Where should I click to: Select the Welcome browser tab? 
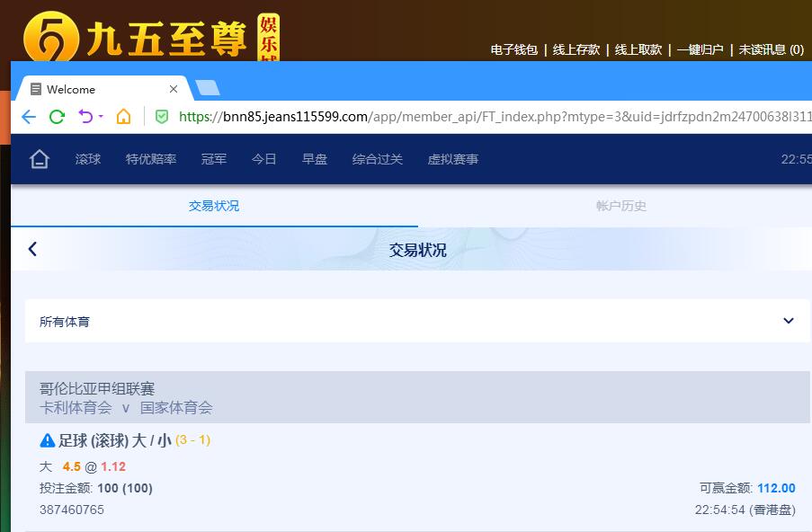[x=103, y=89]
